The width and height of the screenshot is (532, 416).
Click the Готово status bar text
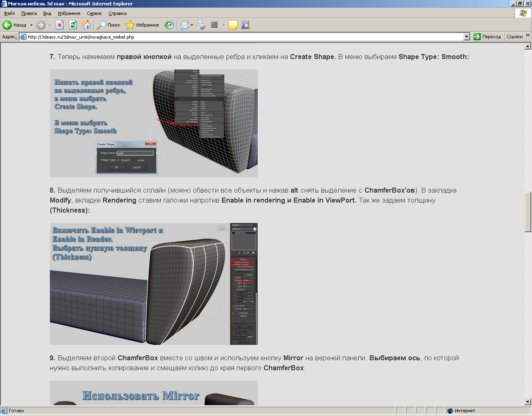16,411
